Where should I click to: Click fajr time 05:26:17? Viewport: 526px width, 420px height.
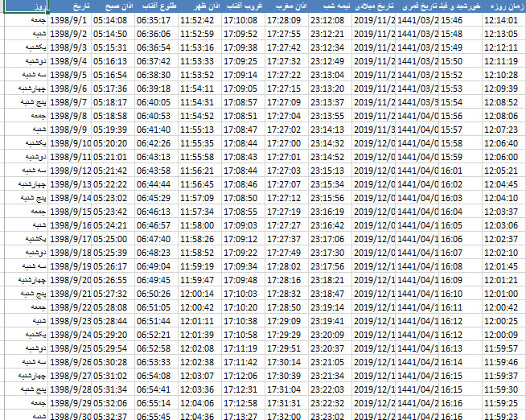[113, 266]
